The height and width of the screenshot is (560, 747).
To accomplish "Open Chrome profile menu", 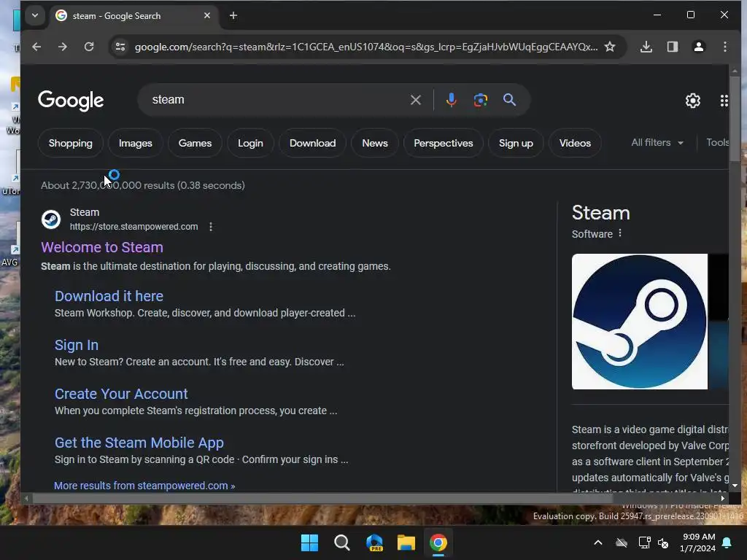I will (698, 47).
